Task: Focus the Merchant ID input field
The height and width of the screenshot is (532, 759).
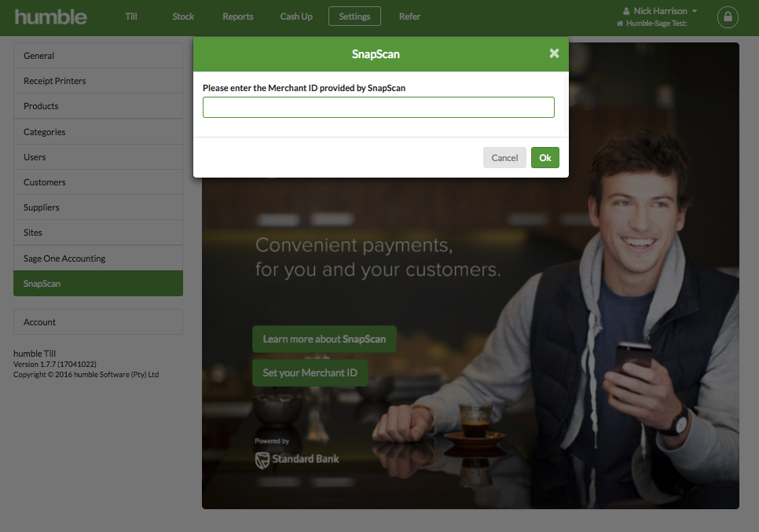Action: [x=379, y=107]
